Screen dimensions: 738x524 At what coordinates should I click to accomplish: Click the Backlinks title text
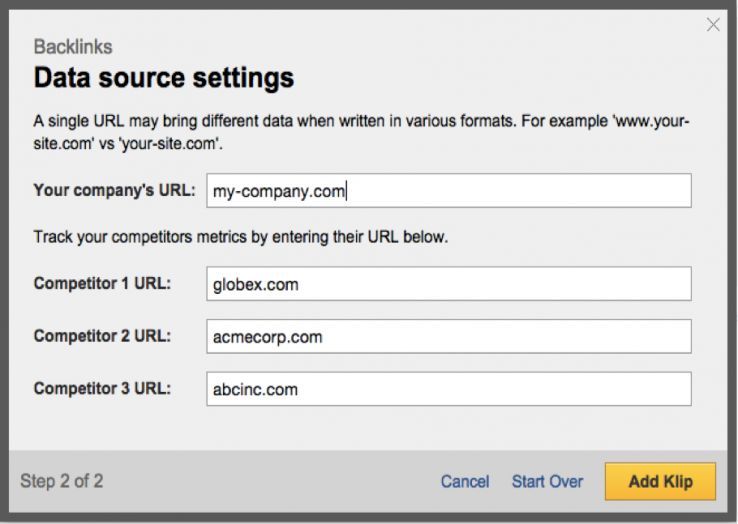(72, 47)
